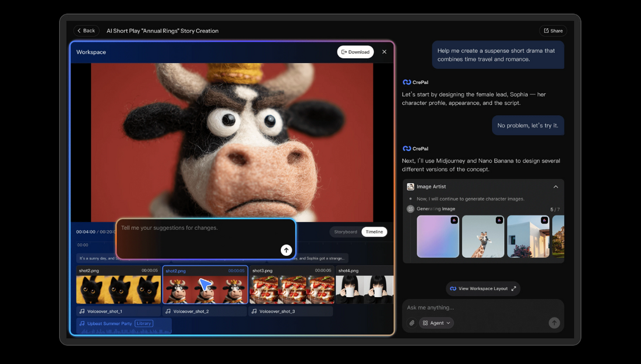Select the Voiceover_shot_1 audio track
The width and height of the screenshot is (641, 364).
(x=118, y=312)
